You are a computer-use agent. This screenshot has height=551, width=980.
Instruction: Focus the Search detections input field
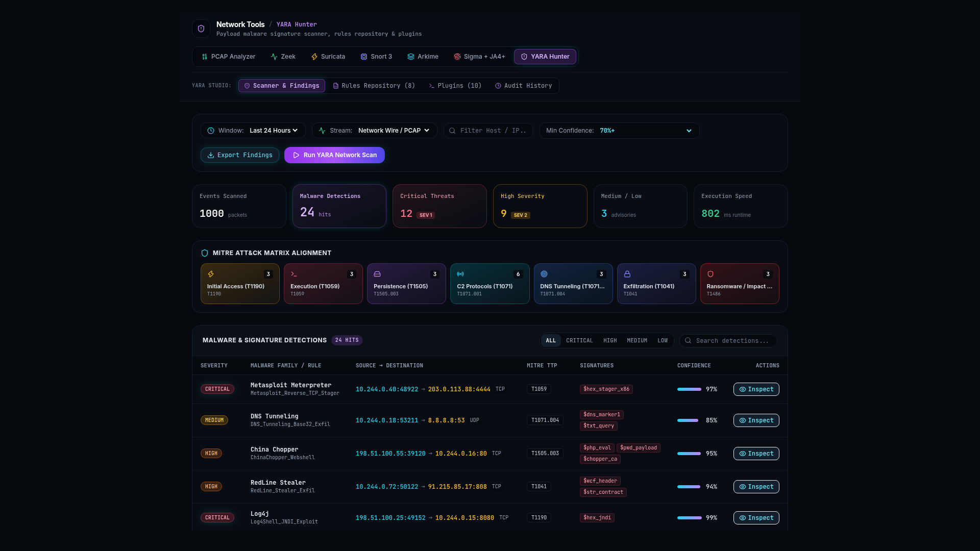click(x=728, y=340)
